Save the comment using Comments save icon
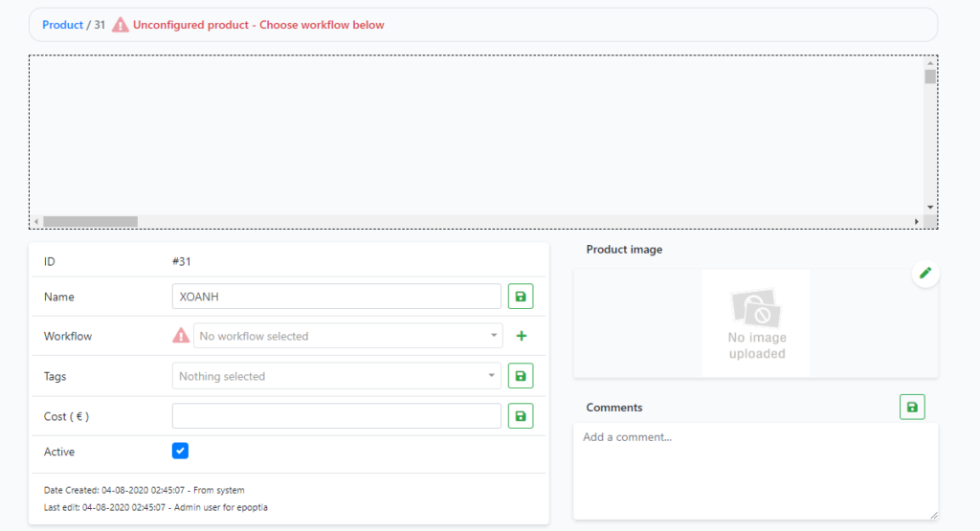This screenshot has height=531, width=980. [x=911, y=408]
